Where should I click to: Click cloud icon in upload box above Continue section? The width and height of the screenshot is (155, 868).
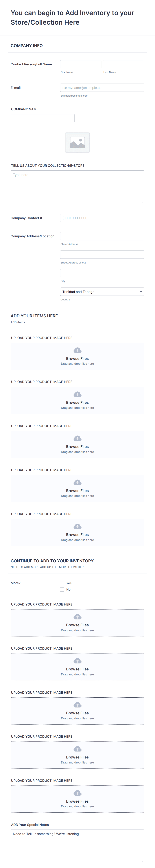click(x=77, y=526)
